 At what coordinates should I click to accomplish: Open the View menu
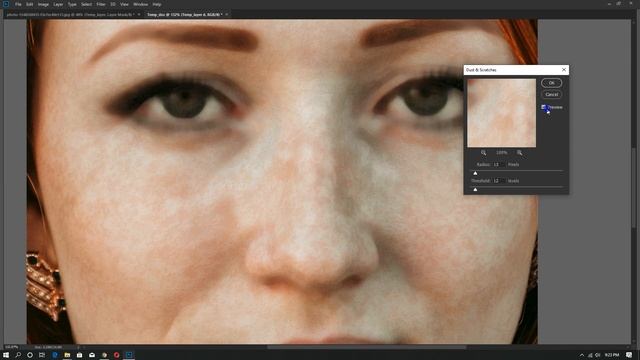pos(124,4)
